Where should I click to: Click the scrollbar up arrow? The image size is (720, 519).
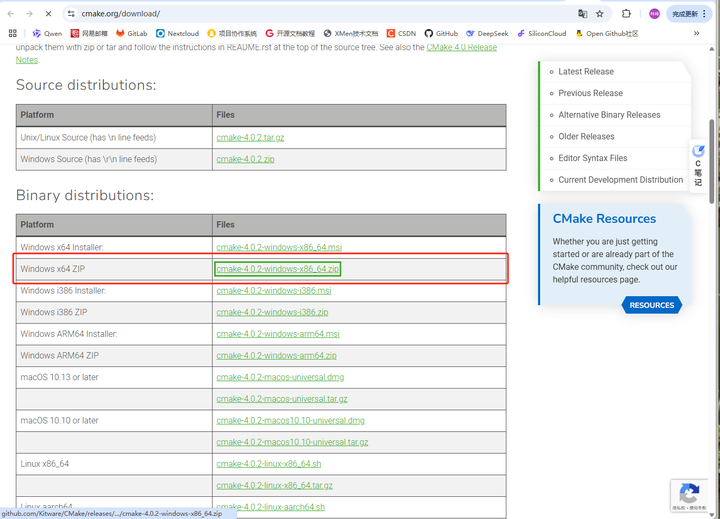712,49
